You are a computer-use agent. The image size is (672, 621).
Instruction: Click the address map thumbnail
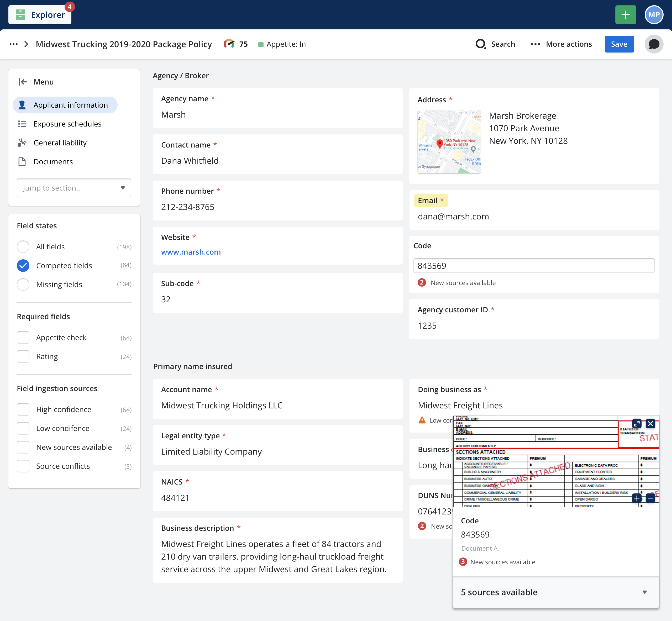pyautogui.click(x=449, y=141)
